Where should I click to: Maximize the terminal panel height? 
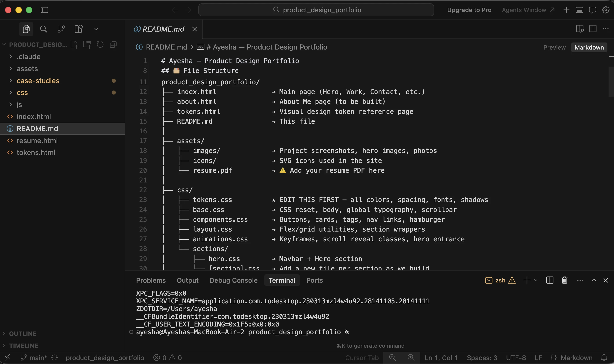[x=594, y=280]
